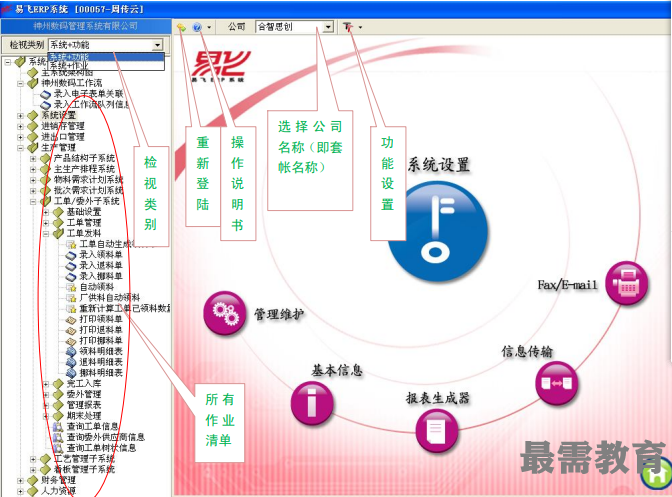The height and width of the screenshot is (497, 672).
Task: Open the 基本信息 info icon
Action: click(312, 403)
